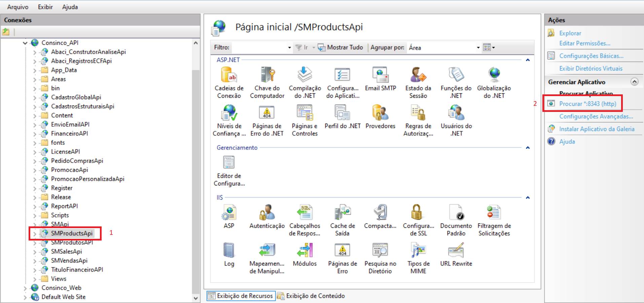Expand the Abaci_ConstrutorAnaliseApi node
Viewport: 644px width, 303px height.
pyautogui.click(x=35, y=52)
